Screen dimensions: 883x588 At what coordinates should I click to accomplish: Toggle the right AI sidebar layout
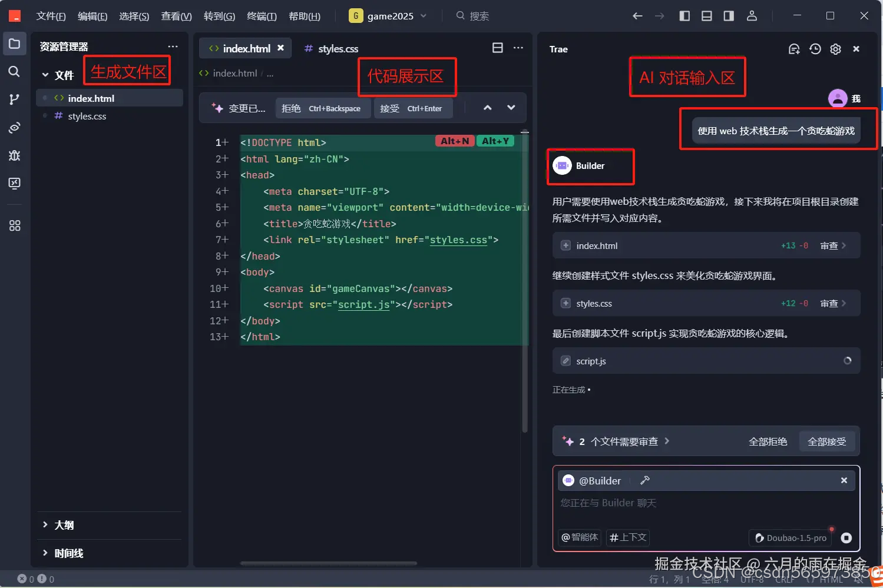tap(729, 16)
